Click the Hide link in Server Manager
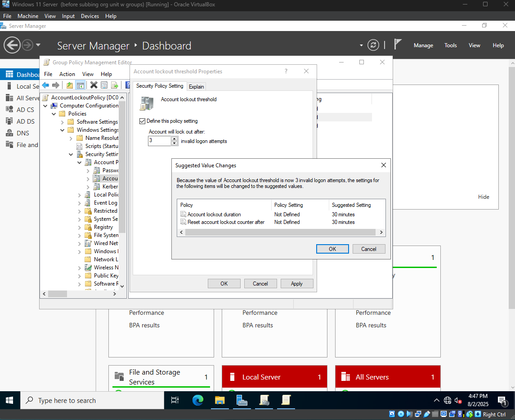Image resolution: width=515 pixels, height=420 pixels. (x=484, y=197)
